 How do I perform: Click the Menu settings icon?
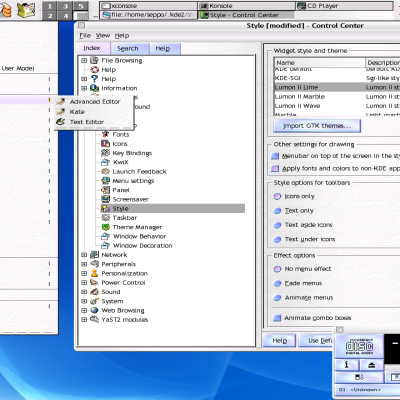106,181
